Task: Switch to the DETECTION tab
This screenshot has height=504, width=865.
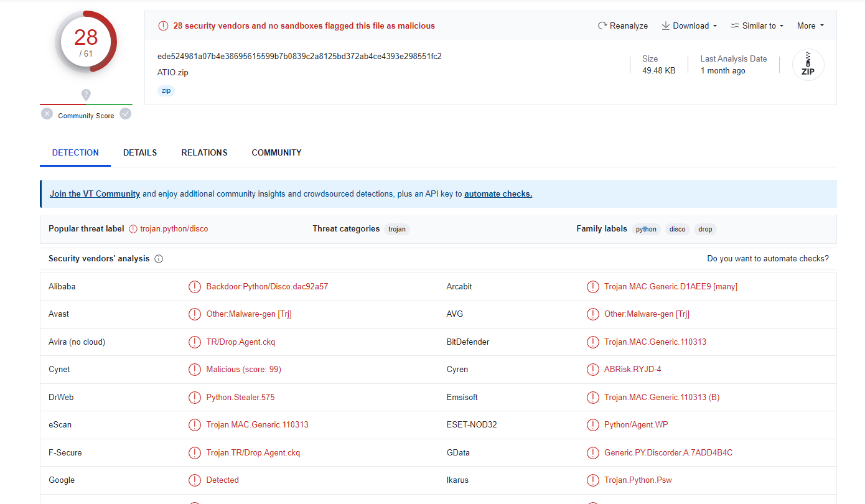Action: pyautogui.click(x=75, y=152)
